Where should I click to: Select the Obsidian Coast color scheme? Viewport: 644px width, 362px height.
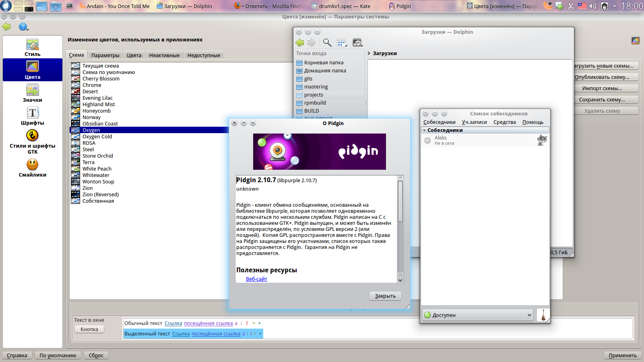(100, 124)
